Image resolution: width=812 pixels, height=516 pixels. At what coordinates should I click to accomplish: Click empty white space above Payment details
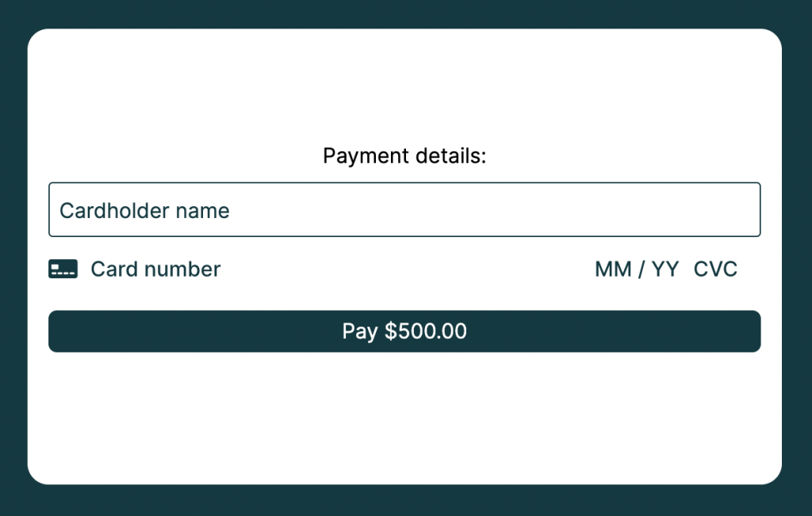pyautogui.click(x=404, y=82)
